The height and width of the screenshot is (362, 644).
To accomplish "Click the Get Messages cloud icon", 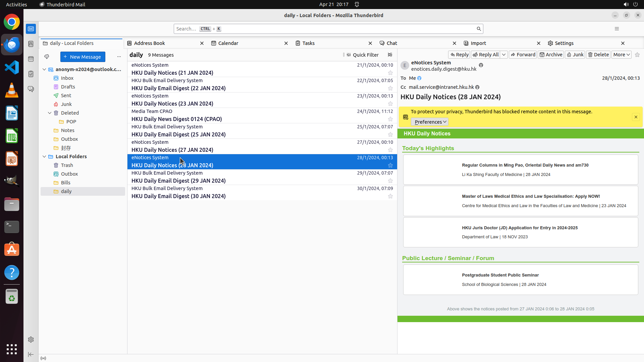I will [47, 57].
